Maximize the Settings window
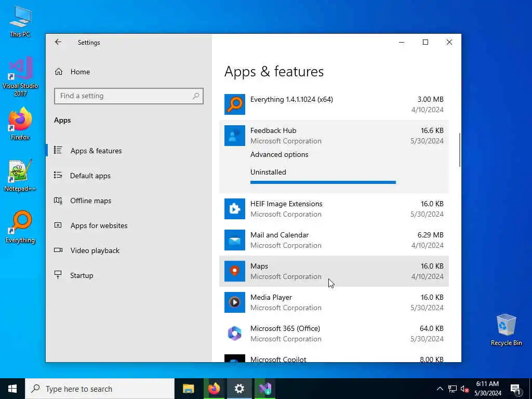The image size is (532, 399). click(425, 42)
